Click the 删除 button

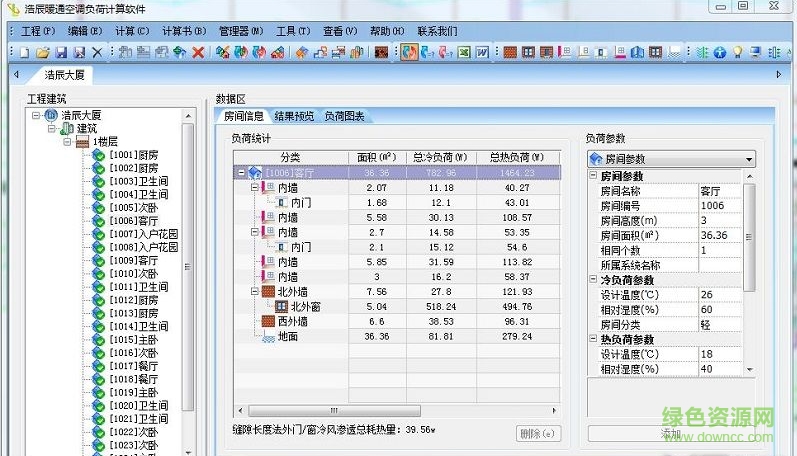pos(538,434)
